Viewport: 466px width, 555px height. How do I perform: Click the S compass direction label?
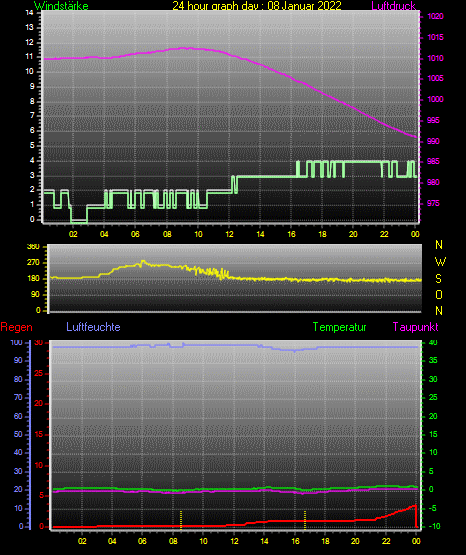point(438,279)
